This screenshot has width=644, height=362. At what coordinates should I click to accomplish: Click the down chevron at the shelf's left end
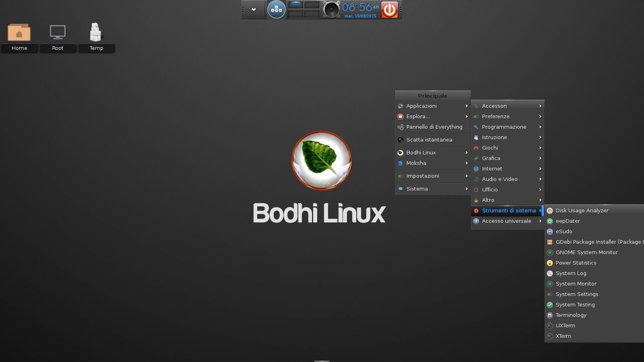(x=254, y=10)
